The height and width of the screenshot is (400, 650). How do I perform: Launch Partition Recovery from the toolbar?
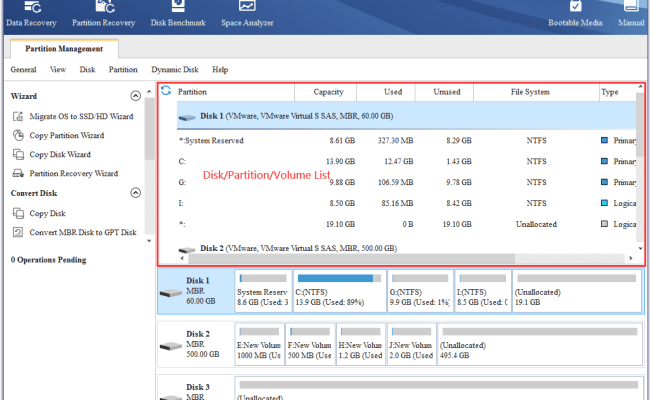pos(104,15)
